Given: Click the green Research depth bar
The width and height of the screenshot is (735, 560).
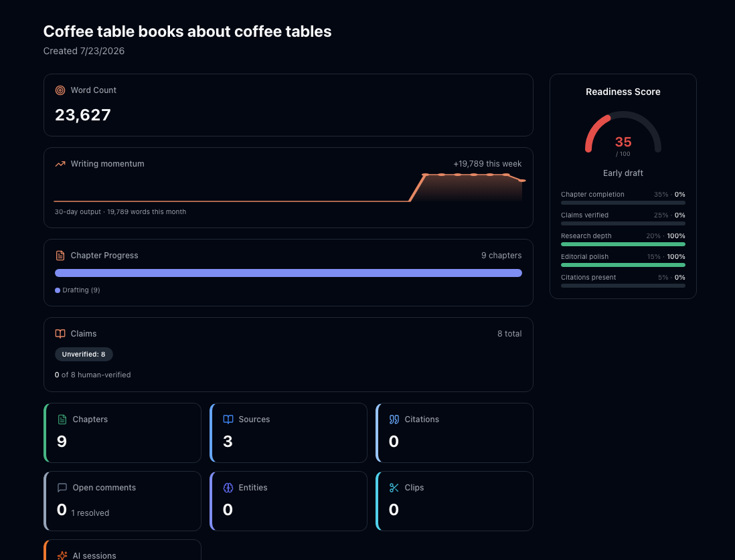Looking at the screenshot, I should (623, 244).
